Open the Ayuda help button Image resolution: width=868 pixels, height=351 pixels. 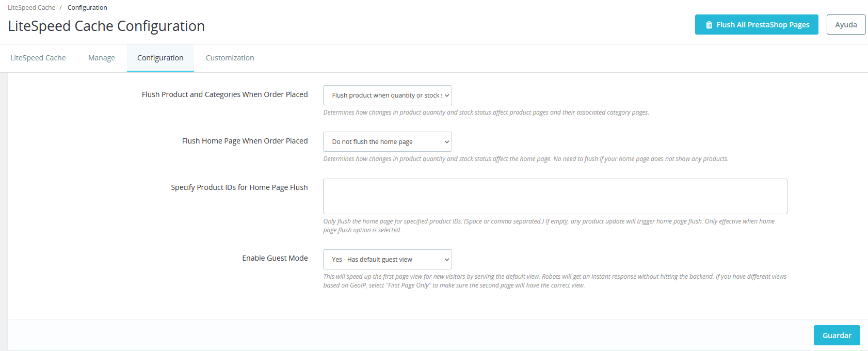[846, 25]
